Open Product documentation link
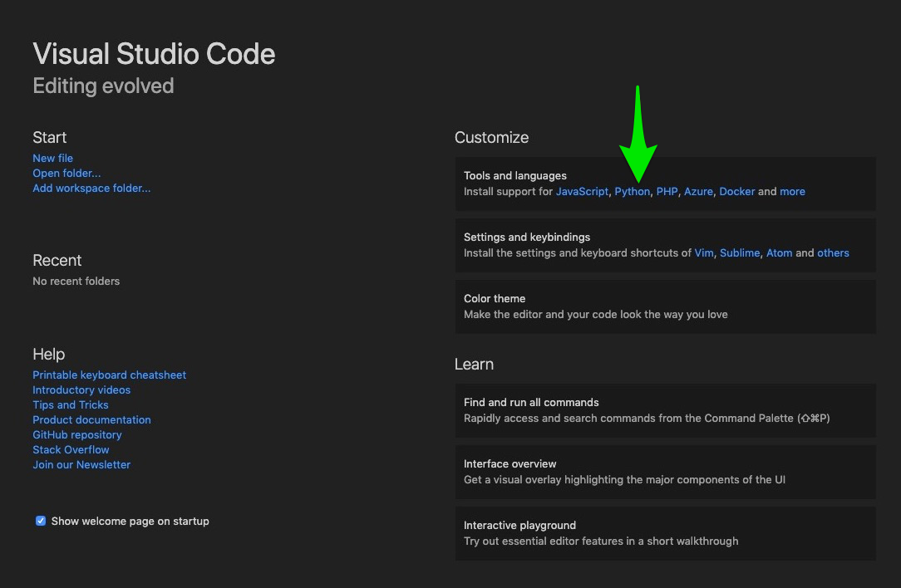This screenshot has height=588, width=901. (92, 419)
